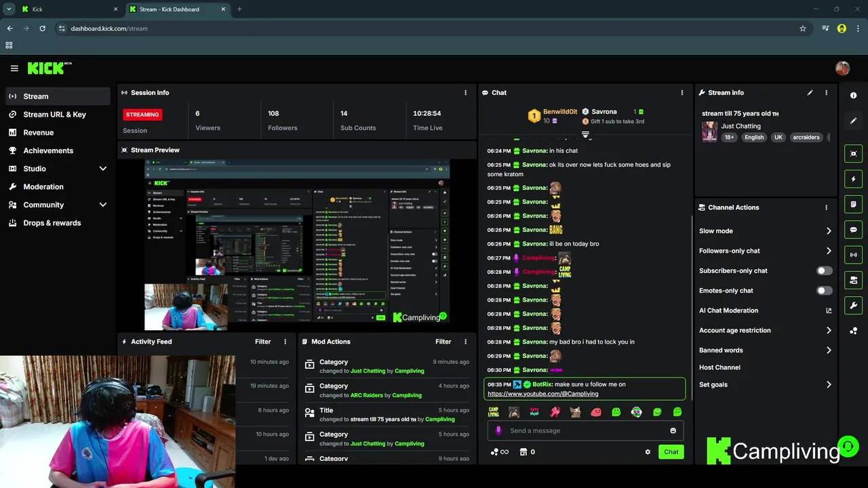Bookmark this page with the star icon
The height and width of the screenshot is (488, 868).
803,28
